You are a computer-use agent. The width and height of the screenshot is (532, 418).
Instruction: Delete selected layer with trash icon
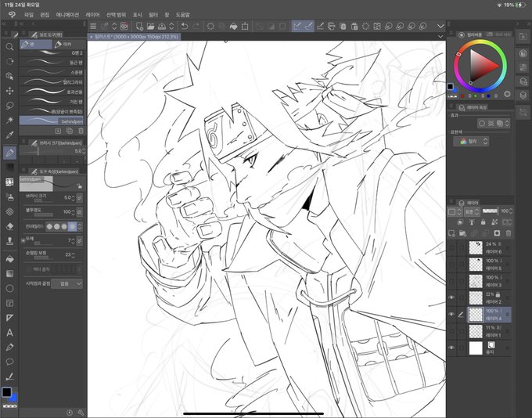(509, 233)
